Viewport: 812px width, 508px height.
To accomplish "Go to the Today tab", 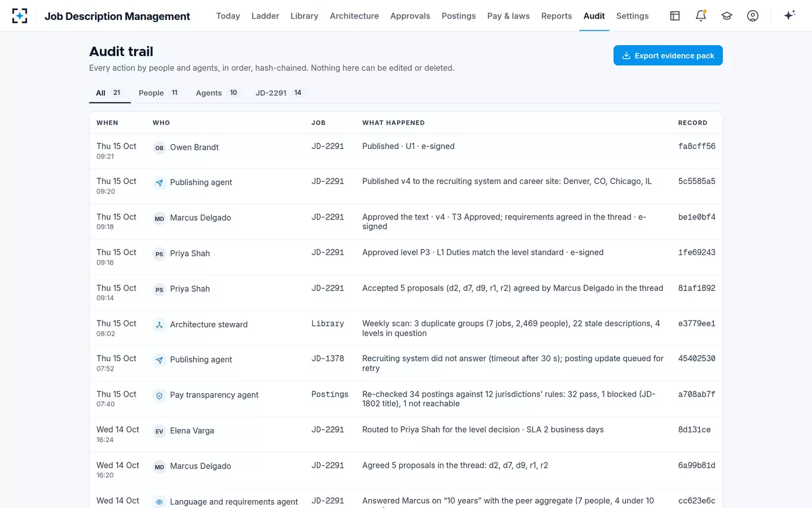I will [228, 16].
